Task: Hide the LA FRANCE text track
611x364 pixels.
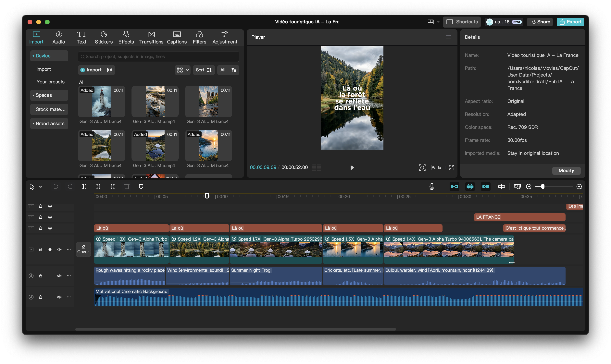Action: (x=50, y=217)
